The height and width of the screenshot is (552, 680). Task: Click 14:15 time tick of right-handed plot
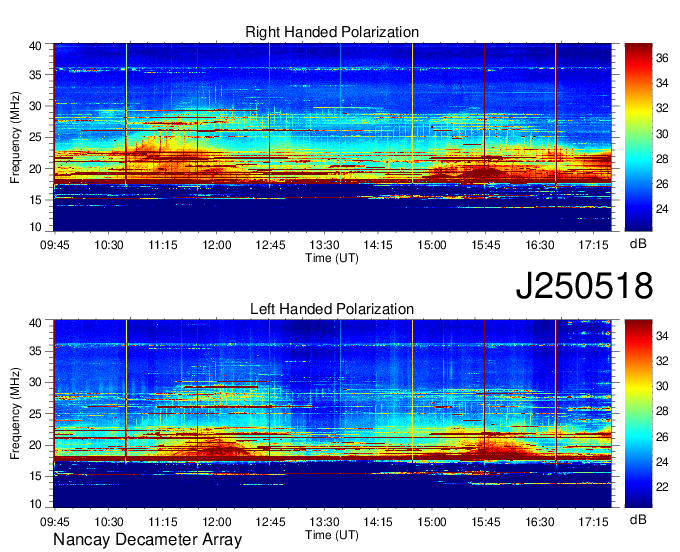(378, 245)
